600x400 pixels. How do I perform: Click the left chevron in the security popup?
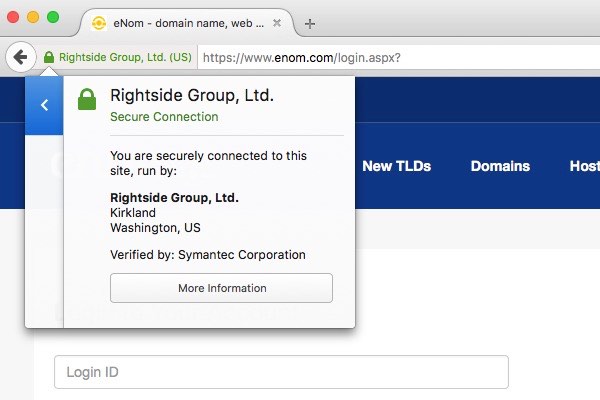coord(44,105)
